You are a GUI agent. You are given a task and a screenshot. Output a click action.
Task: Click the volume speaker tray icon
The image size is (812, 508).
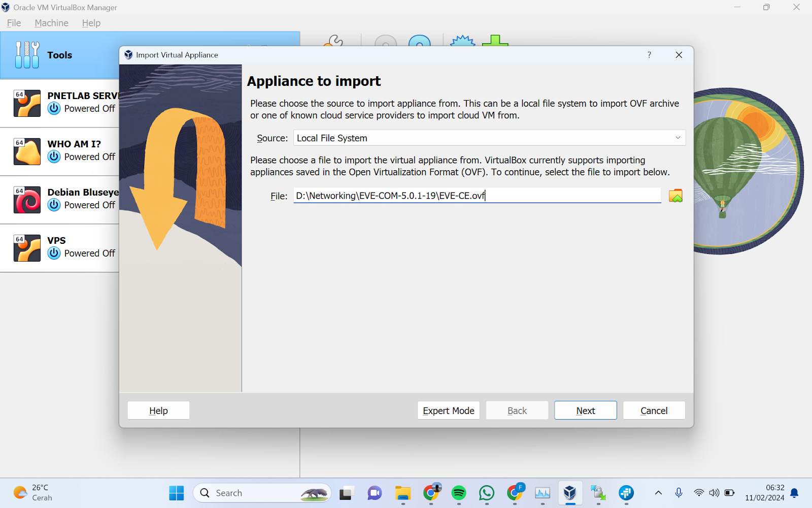click(x=714, y=493)
